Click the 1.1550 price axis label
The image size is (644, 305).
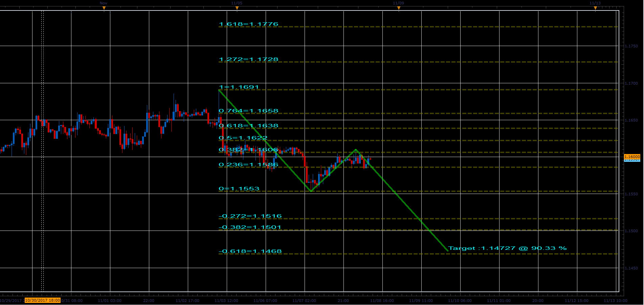pos(631,194)
